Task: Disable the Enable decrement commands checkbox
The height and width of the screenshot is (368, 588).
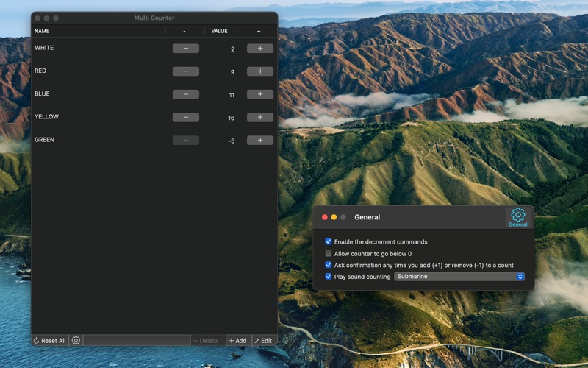Action: point(329,241)
